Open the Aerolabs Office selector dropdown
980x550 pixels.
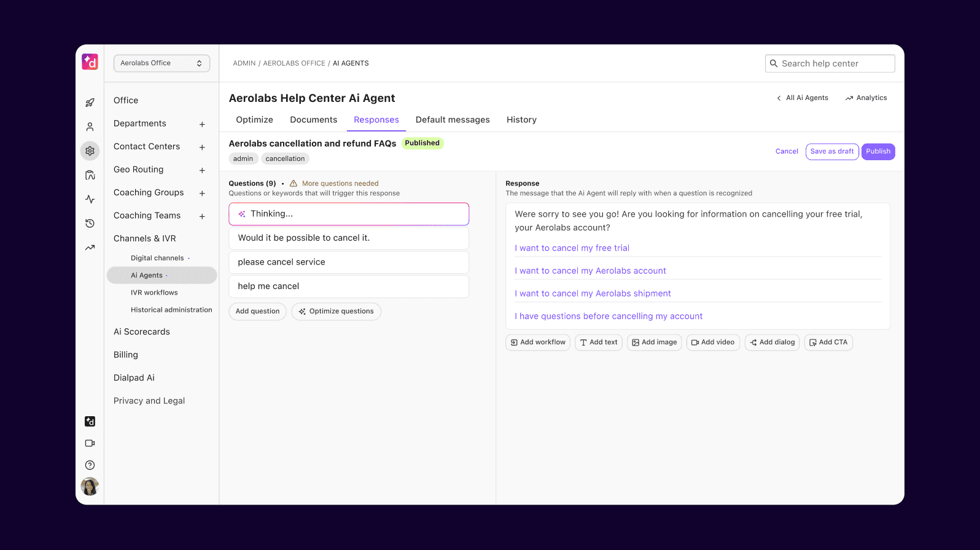pos(161,63)
